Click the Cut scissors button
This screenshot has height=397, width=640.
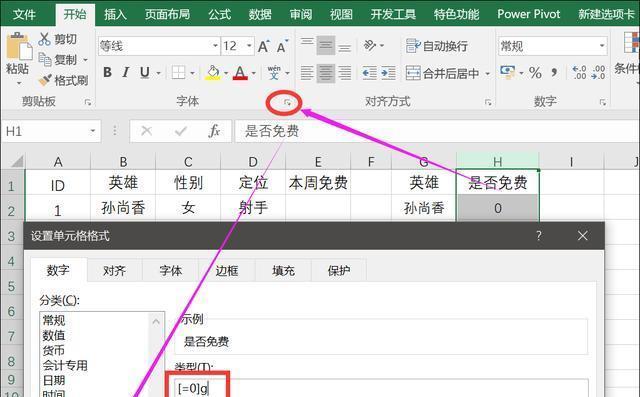pos(57,39)
